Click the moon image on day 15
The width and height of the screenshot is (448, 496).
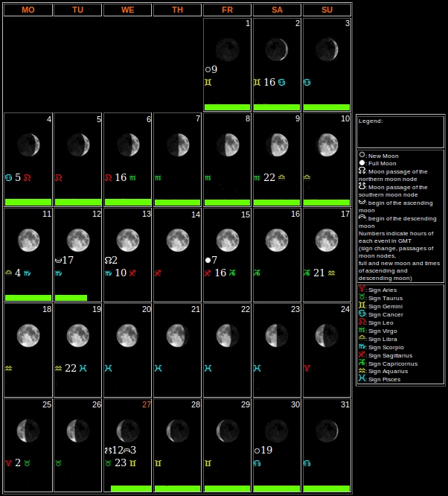(x=227, y=240)
